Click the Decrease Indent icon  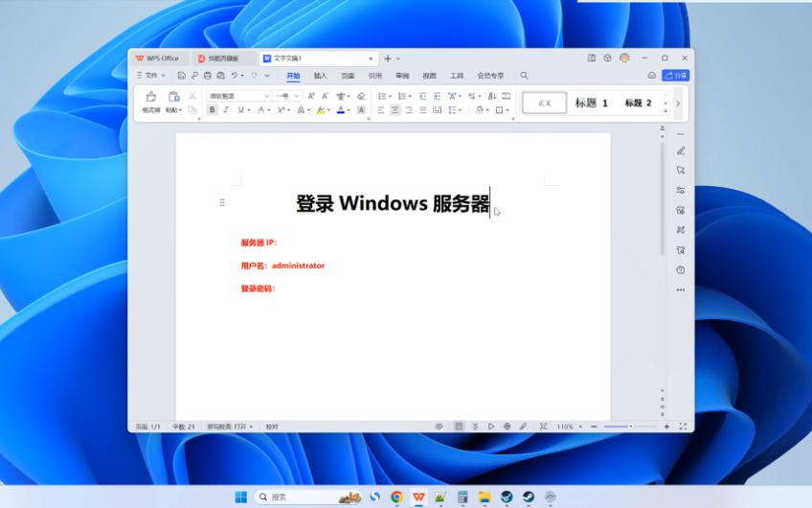click(x=422, y=96)
